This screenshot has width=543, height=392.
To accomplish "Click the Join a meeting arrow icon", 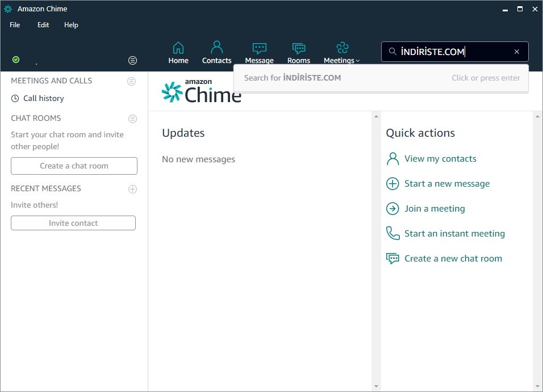I will tap(392, 209).
